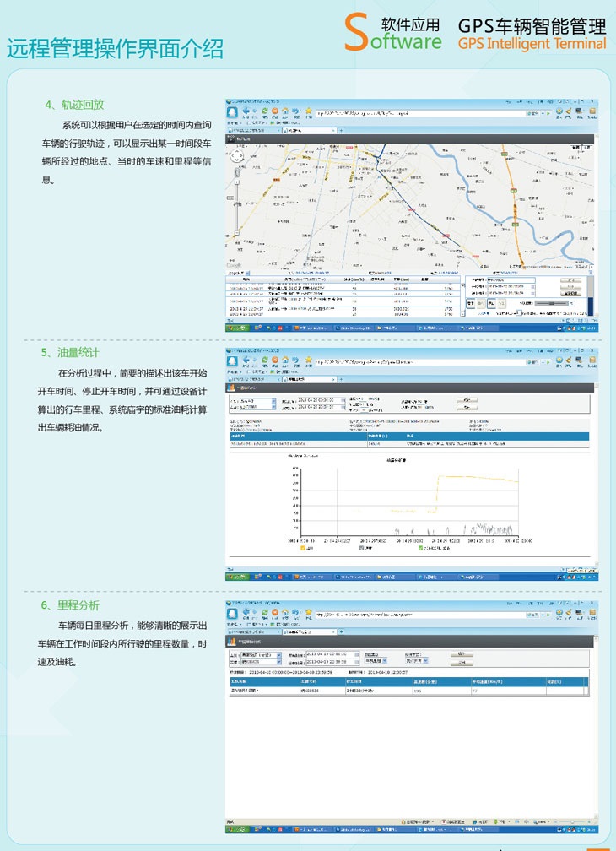Click the favorites star in the track playback browser
This screenshot has height=851, width=616.
coord(309,111)
